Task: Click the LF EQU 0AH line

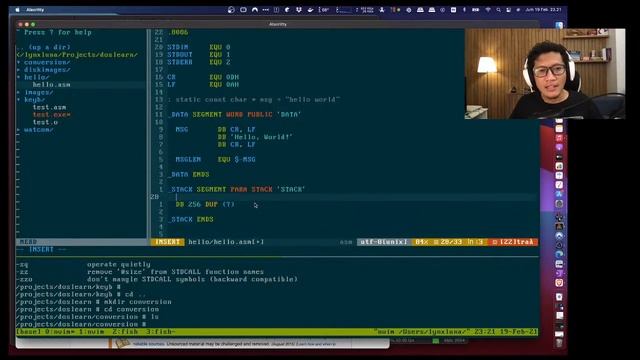Action: click(x=203, y=84)
